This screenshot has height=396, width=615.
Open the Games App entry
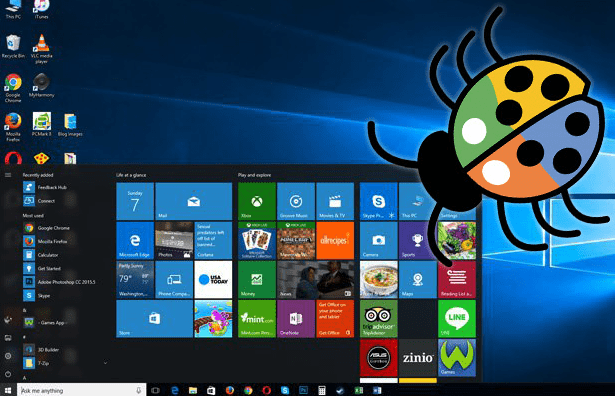(45, 323)
